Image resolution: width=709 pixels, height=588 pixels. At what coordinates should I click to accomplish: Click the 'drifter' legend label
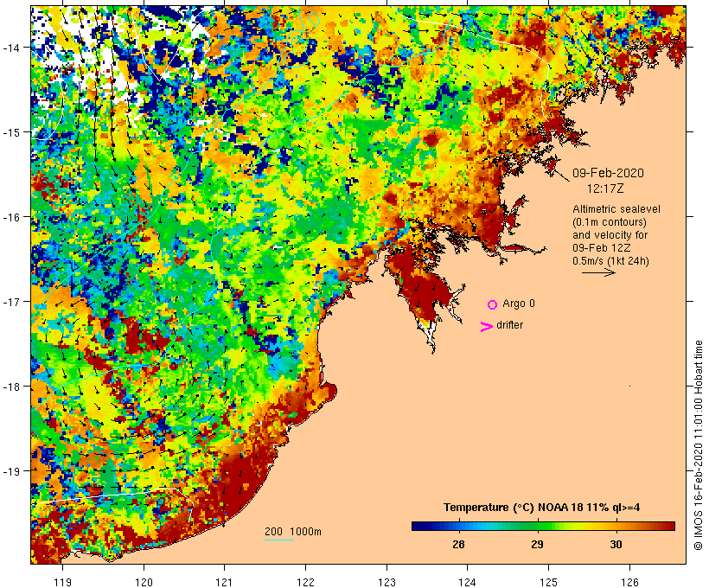pos(509,325)
